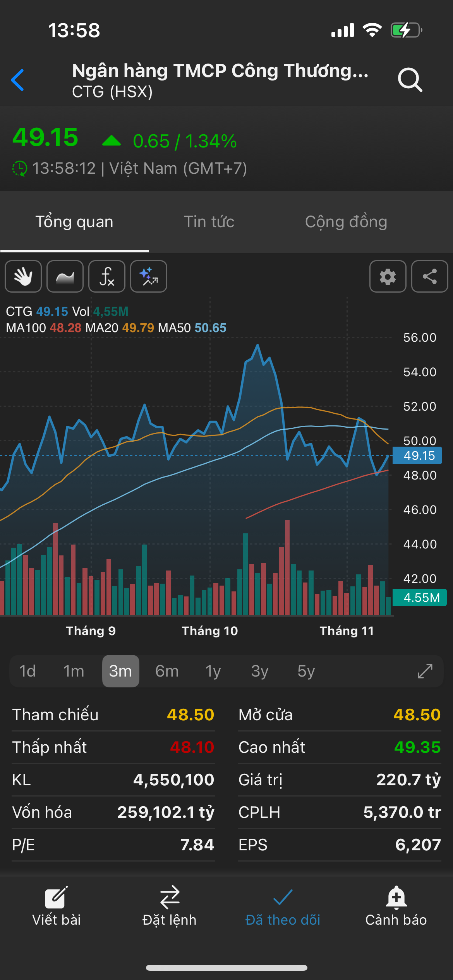Open chart settings gear
The image size is (453, 980).
(x=388, y=276)
